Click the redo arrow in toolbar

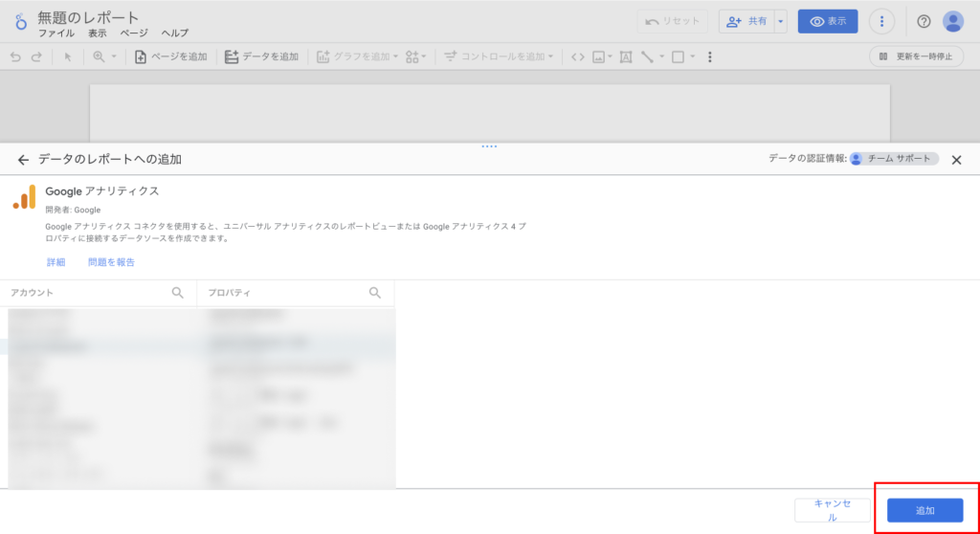[36, 56]
